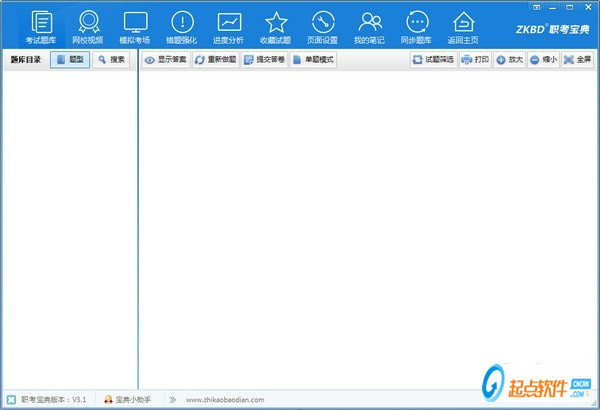Click 同步题库 to sync the question bank
This screenshot has width=600, height=410.
(416, 27)
